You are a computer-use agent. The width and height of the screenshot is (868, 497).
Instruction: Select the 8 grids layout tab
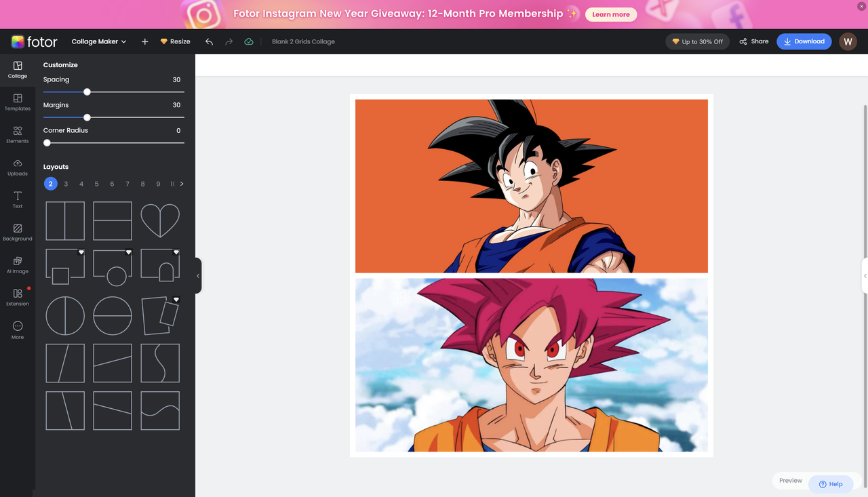[x=143, y=184]
